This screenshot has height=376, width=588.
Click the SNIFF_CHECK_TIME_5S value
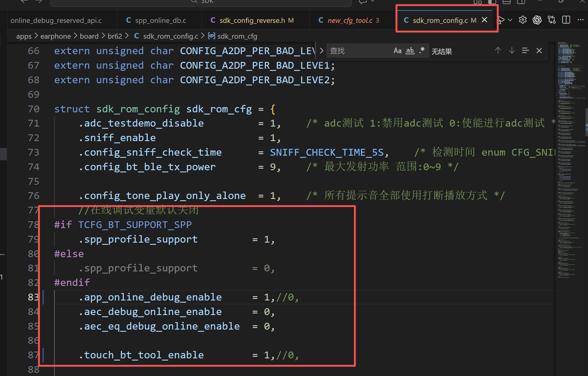tap(327, 152)
